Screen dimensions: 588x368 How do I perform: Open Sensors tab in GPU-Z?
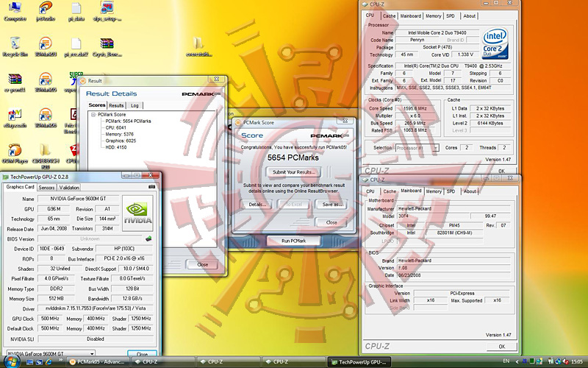click(46, 188)
